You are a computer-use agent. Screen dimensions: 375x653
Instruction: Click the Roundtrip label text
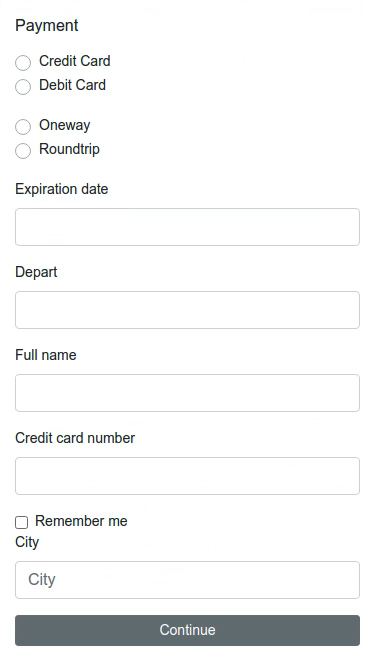[x=69, y=149]
